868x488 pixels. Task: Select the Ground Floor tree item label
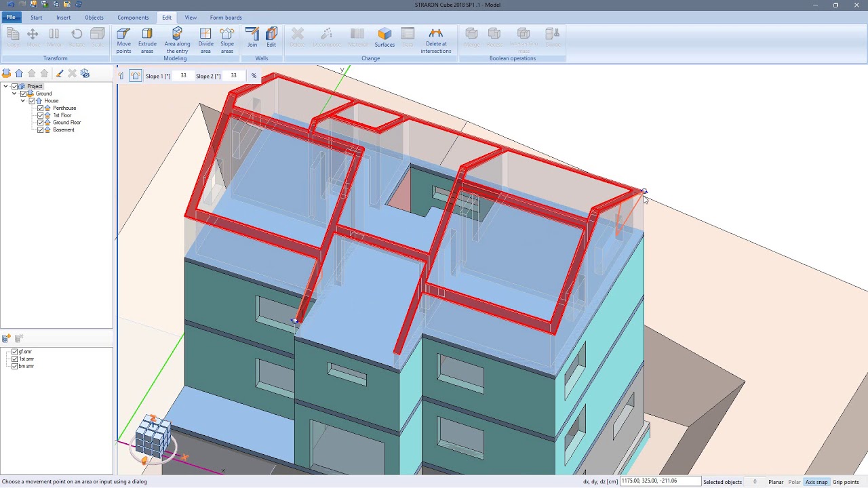(67, 123)
